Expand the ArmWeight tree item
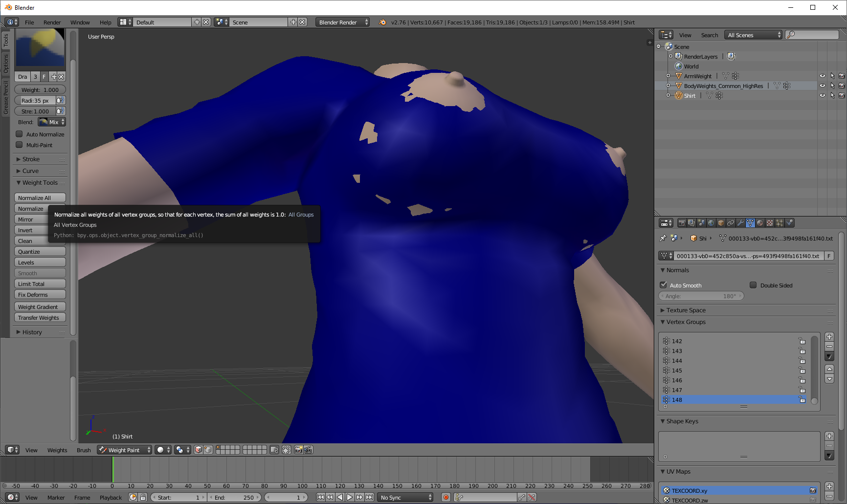The width and height of the screenshot is (847, 504). tap(669, 76)
